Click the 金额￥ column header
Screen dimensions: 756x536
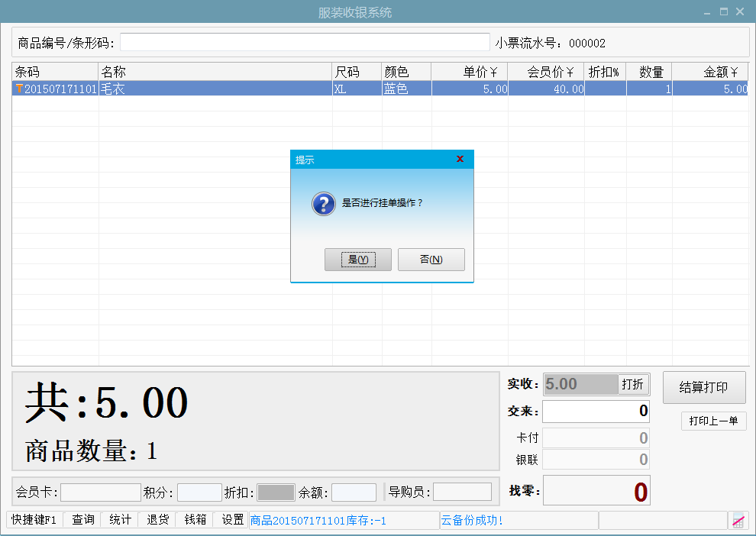tap(710, 72)
